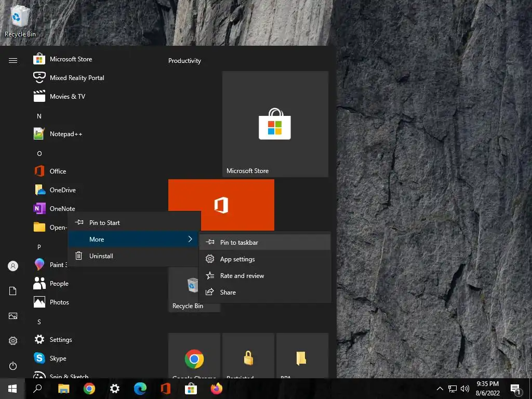Image resolution: width=532 pixels, height=399 pixels.
Task: Click the Productivity group heading
Action: coord(184,61)
